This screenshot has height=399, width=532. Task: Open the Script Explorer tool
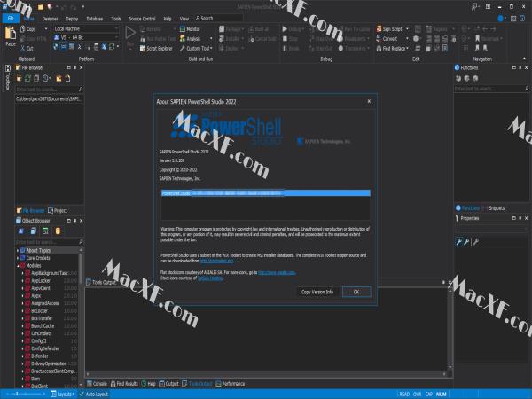[156, 49]
